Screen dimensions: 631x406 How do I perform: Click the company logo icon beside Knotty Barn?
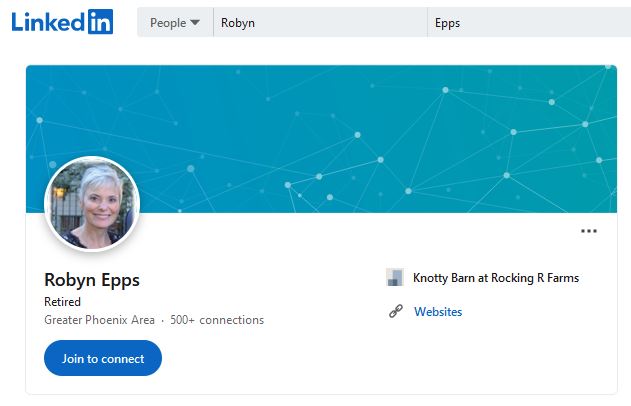pyautogui.click(x=395, y=277)
